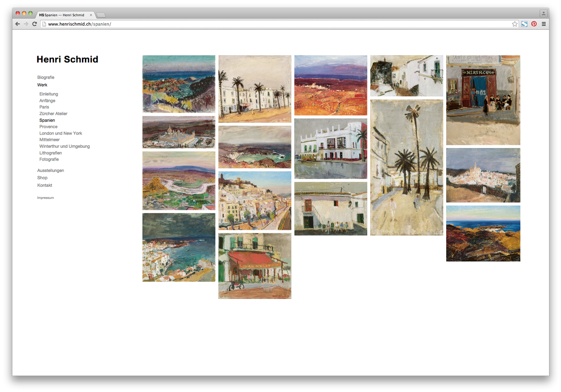Image resolution: width=561 pixels, height=392 pixels.
Task: Click the blue extension icon beside the star
Action: pos(524,24)
